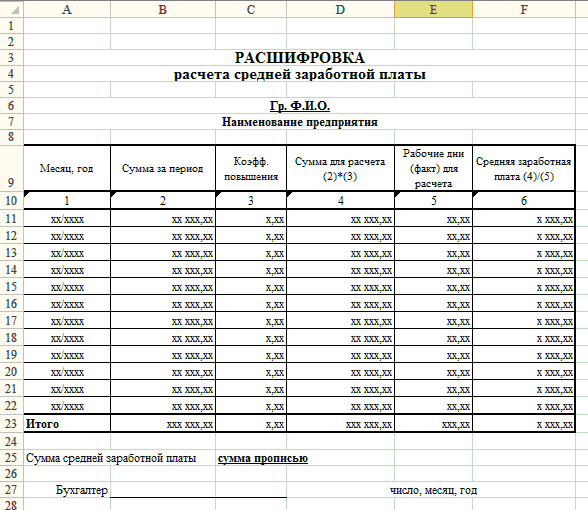
Task: Click subtitle 'расчета средней заработной платы'
Action: 300,74
